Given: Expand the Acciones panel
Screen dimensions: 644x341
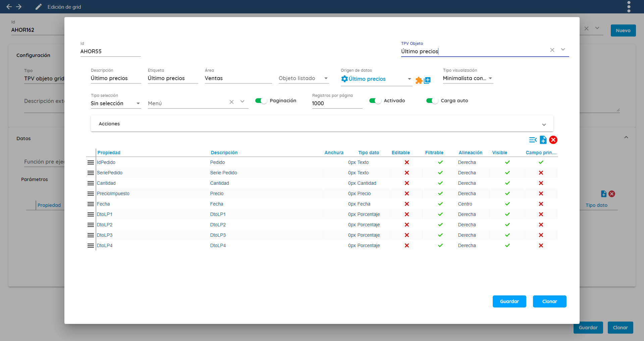Looking at the screenshot, I should [x=322, y=124].
